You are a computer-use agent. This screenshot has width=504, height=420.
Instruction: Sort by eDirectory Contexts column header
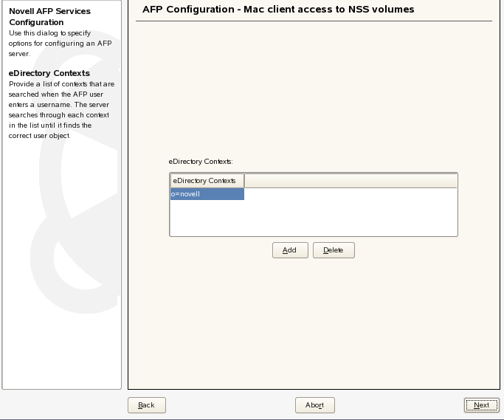click(x=207, y=181)
